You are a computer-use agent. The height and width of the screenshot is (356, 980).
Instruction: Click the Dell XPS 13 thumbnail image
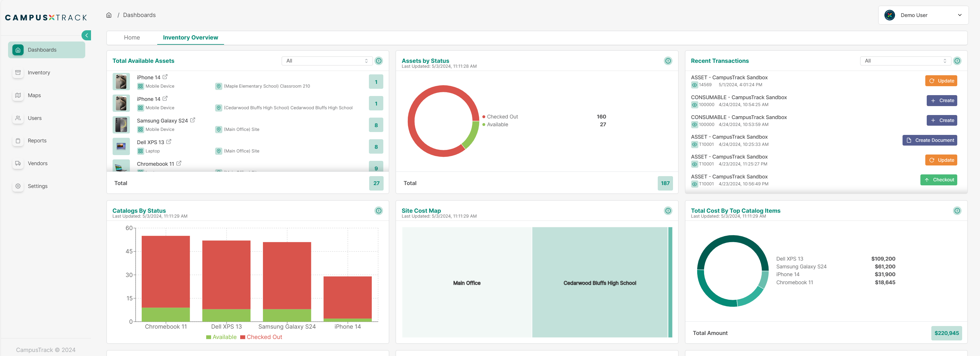tap(121, 147)
